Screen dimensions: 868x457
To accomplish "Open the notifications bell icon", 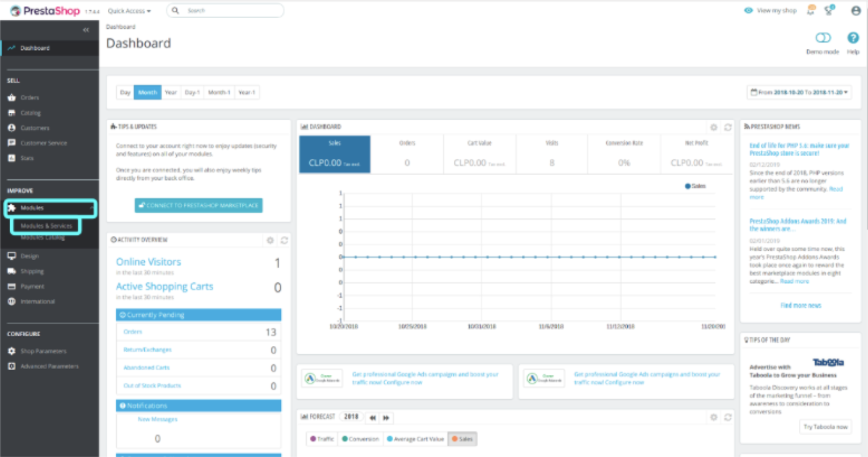I will click(811, 10).
